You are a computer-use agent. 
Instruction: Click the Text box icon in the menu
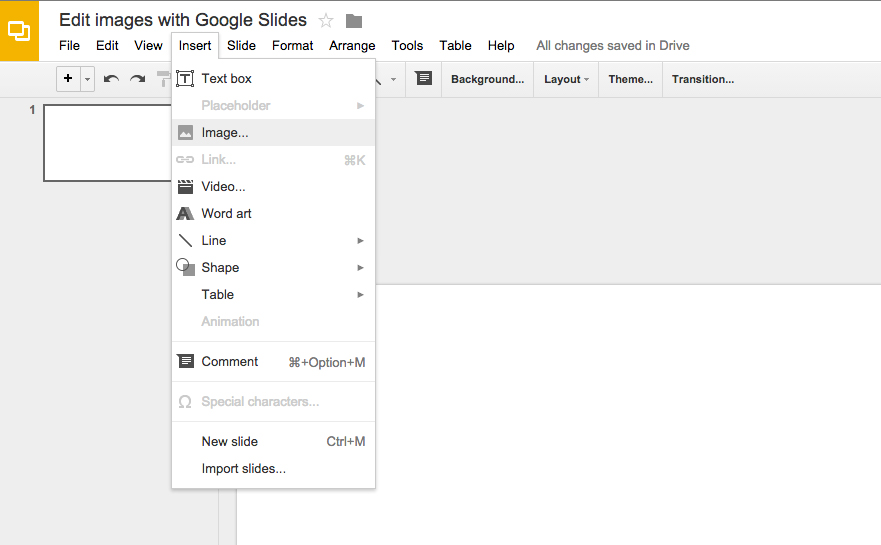click(x=185, y=79)
